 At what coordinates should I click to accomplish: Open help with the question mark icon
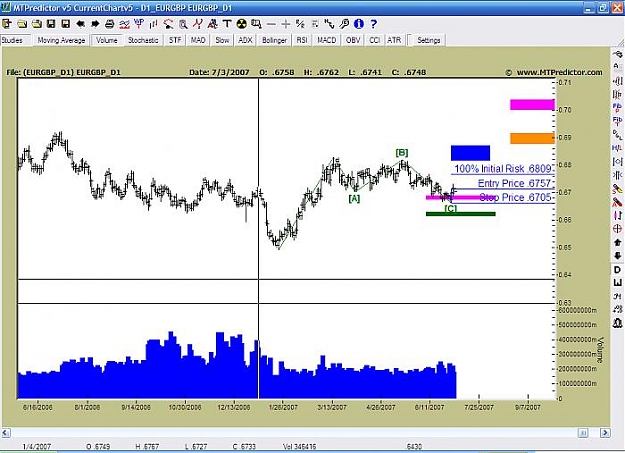point(373,24)
